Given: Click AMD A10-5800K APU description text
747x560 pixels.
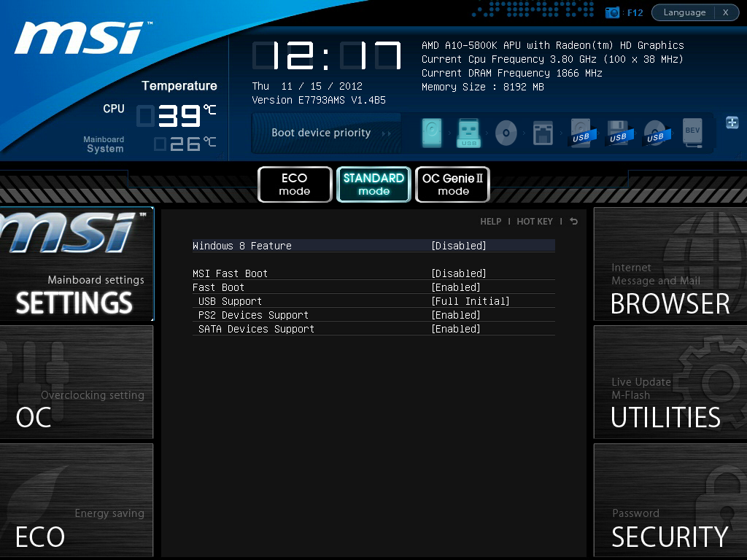Looking at the screenshot, I should pyautogui.click(x=553, y=45).
